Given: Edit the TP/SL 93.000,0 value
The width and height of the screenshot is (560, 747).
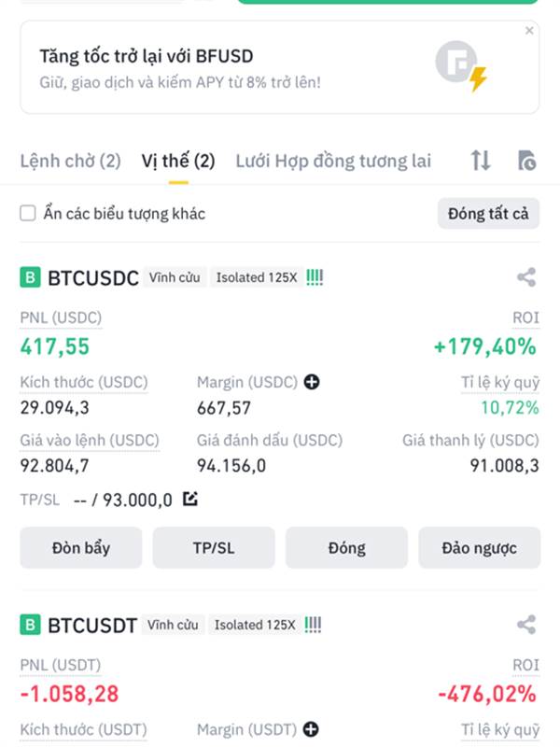Looking at the screenshot, I should [190, 500].
